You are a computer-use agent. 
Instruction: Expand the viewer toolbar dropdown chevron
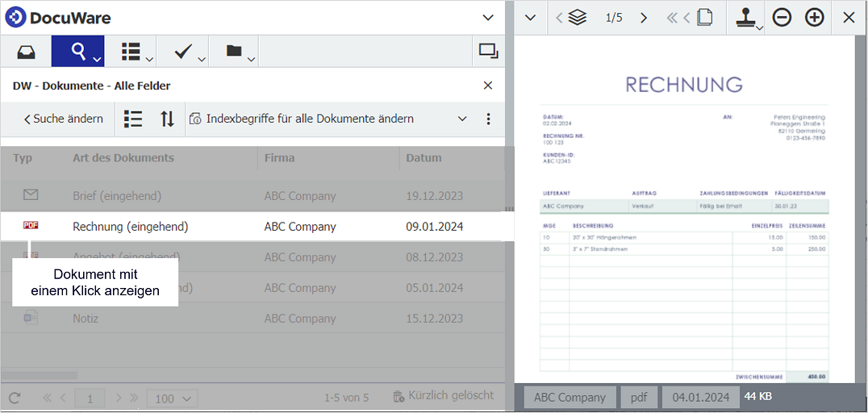click(x=530, y=18)
